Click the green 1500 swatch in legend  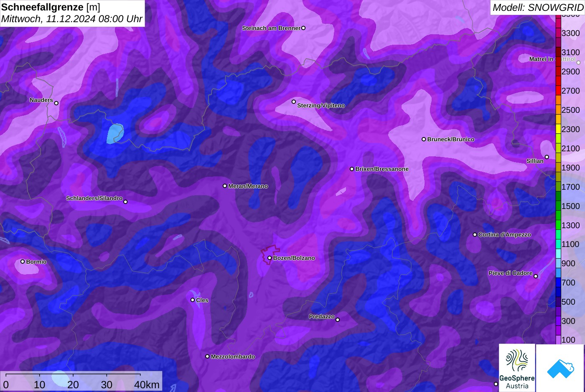pos(558,206)
